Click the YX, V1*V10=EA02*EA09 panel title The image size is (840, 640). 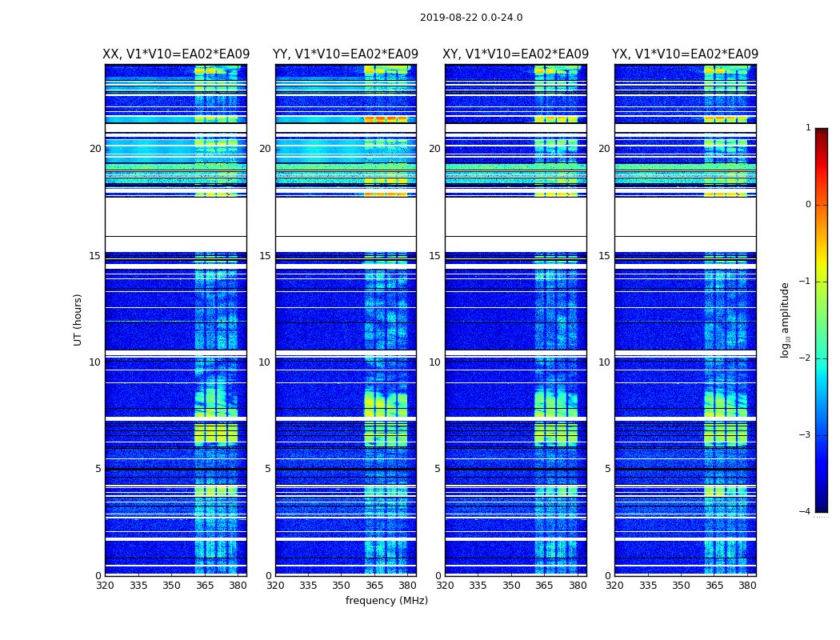685,54
